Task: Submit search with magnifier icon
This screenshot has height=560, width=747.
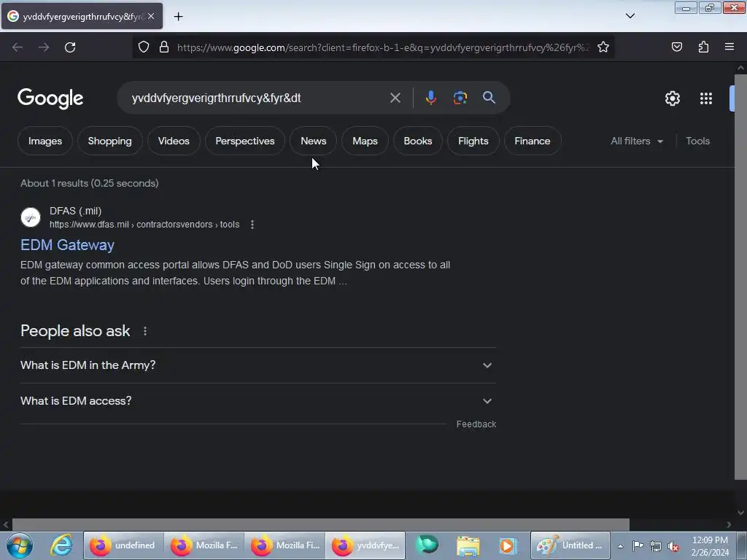Action: [x=489, y=98]
